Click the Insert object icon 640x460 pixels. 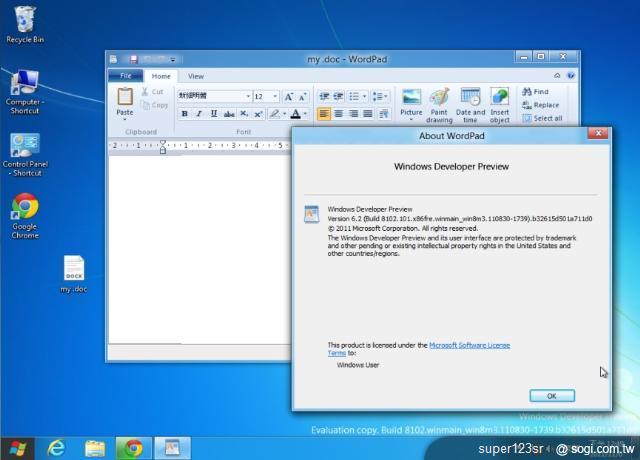[500, 97]
